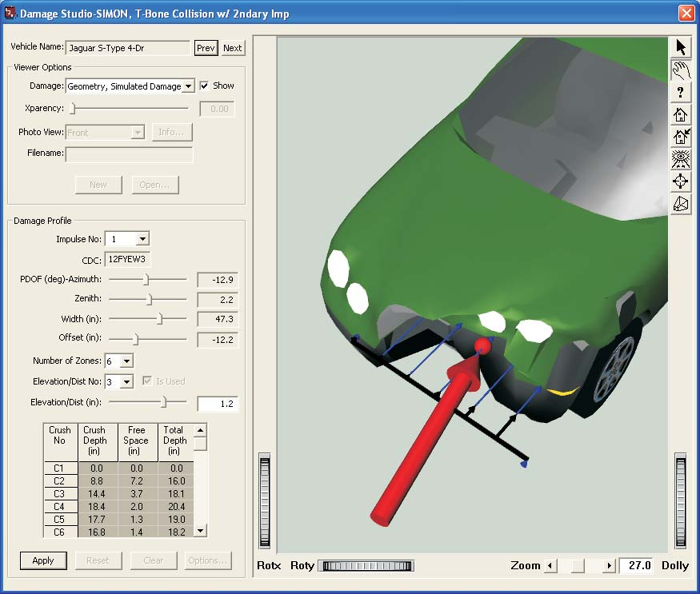Click the Next vehicle button
The image size is (700, 594).
tap(233, 48)
